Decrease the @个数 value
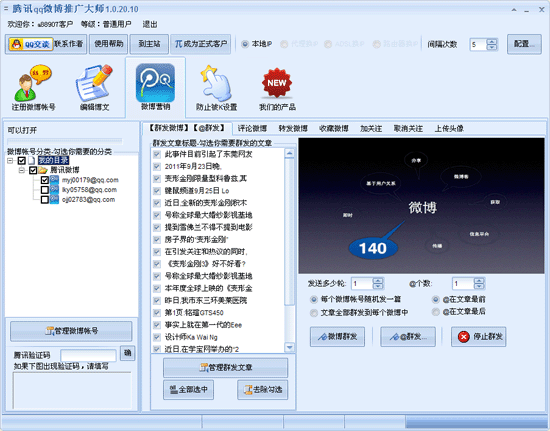The width and height of the screenshot is (550, 431). [479, 286]
